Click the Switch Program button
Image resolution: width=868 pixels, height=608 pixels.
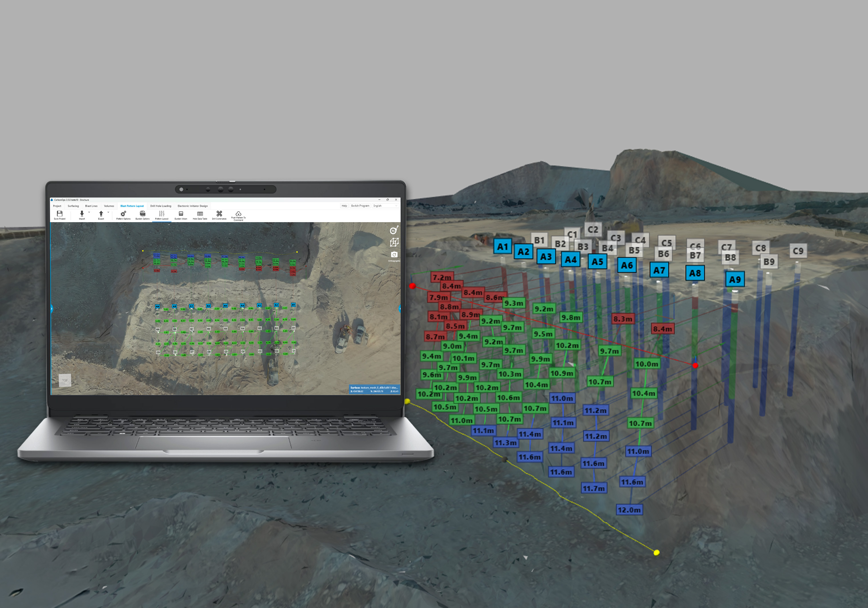[x=360, y=206]
